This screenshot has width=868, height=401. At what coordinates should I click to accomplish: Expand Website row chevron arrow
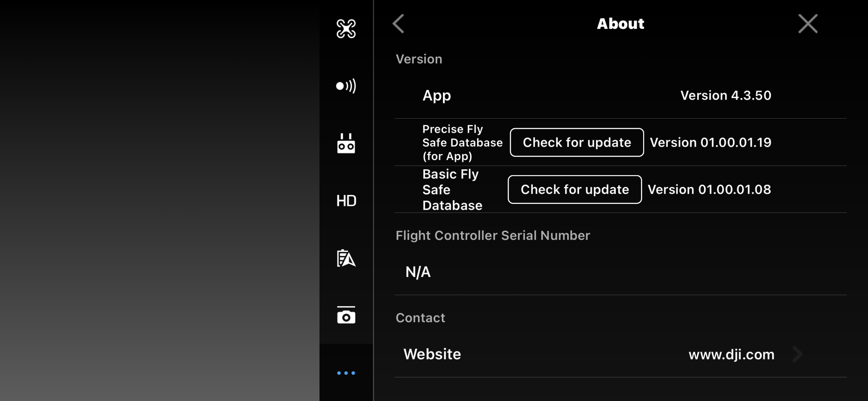[798, 354]
